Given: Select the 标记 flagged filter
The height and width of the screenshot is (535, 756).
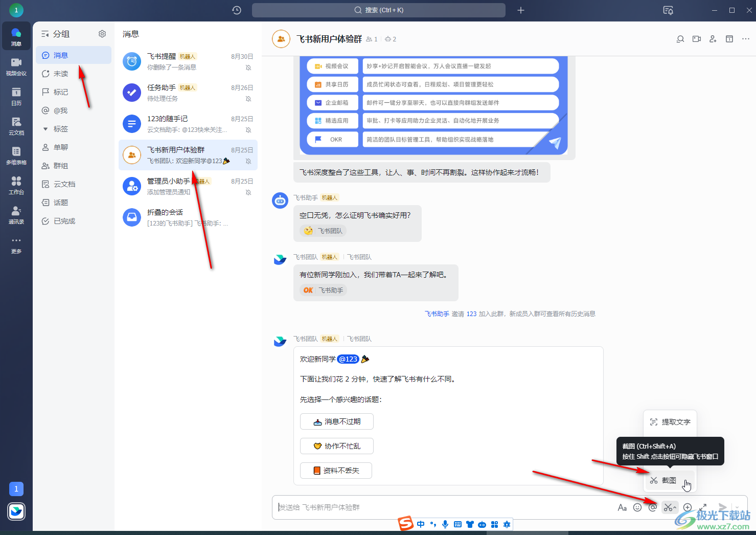Looking at the screenshot, I should [x=74, y=92].
